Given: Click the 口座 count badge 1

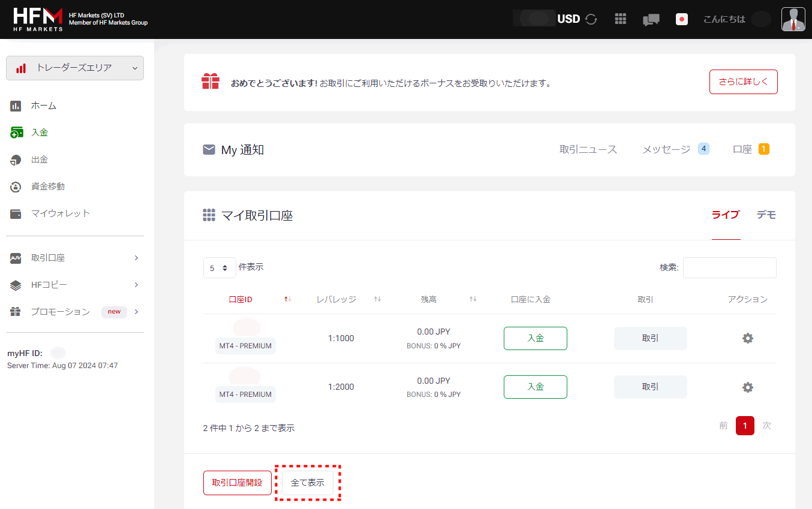Looking at the screenshot, I should (x=764, y=149).
